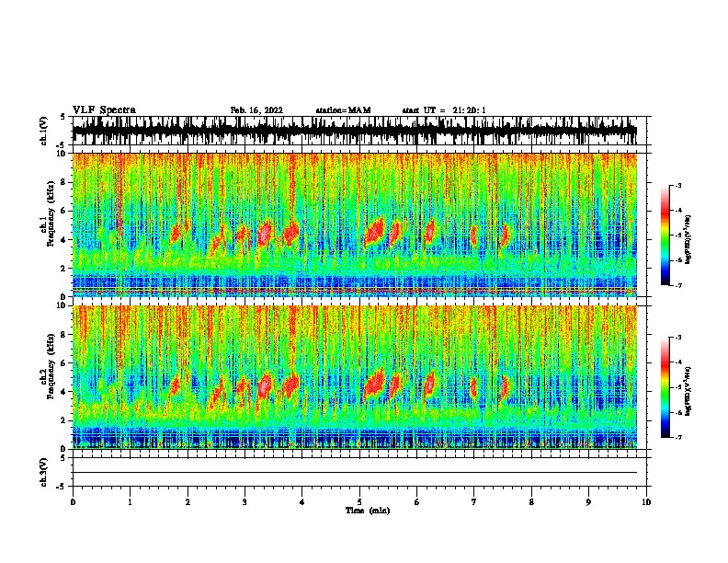Image resolution: width=728 pixels, height=563 pixels.
Task: Select the "start UT = 21:20: 1" text
Action: pyautogui.click(x=443, y=110)
